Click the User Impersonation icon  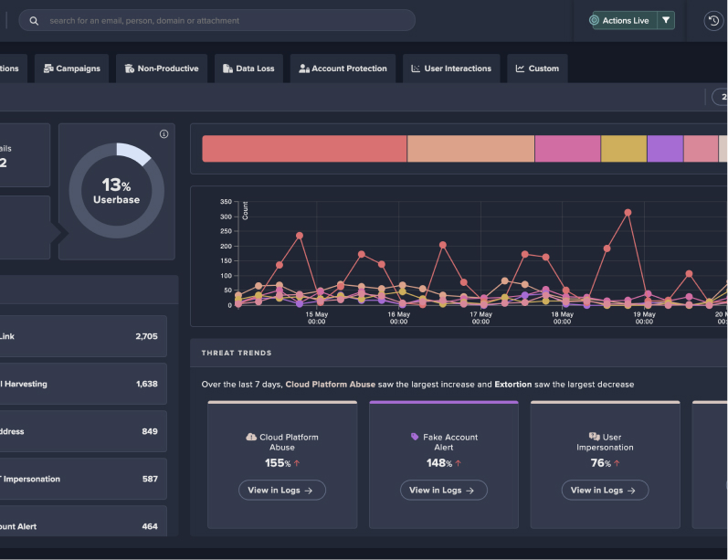pyautogui.click(x=594, y=437)
